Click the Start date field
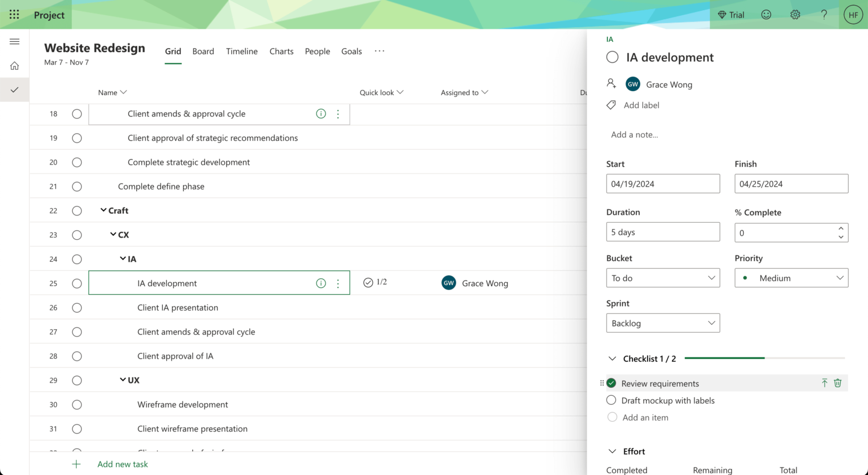 coord(663,183)
